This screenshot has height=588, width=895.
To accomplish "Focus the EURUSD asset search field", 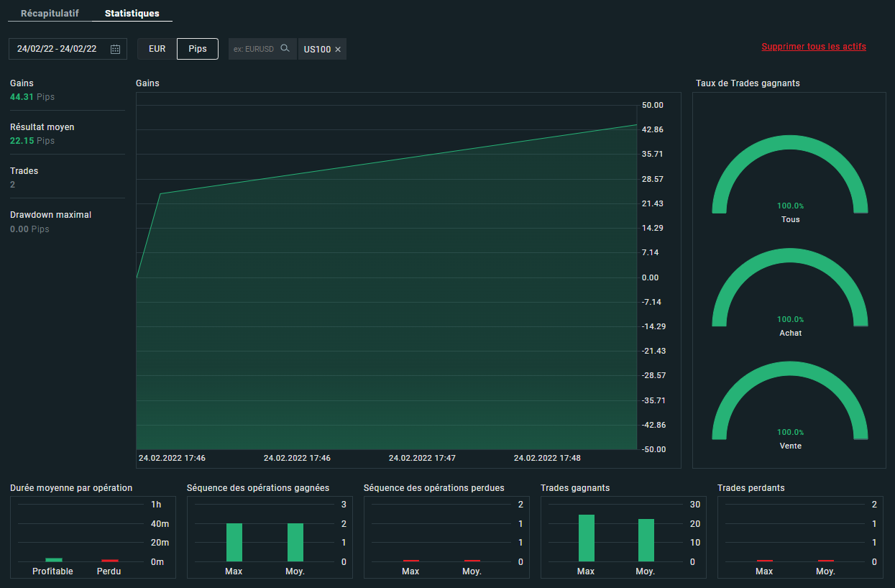I will coord(254,49).
